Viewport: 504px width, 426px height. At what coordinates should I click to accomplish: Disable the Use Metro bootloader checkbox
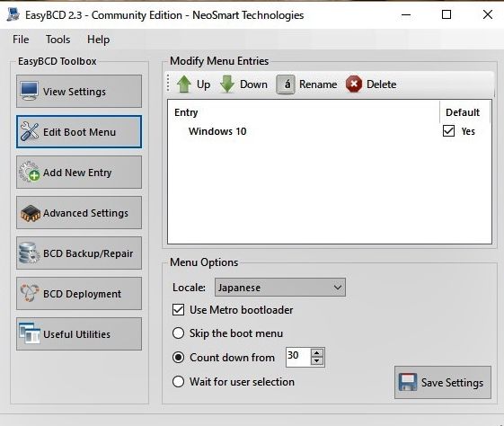[x=179, y=309]
